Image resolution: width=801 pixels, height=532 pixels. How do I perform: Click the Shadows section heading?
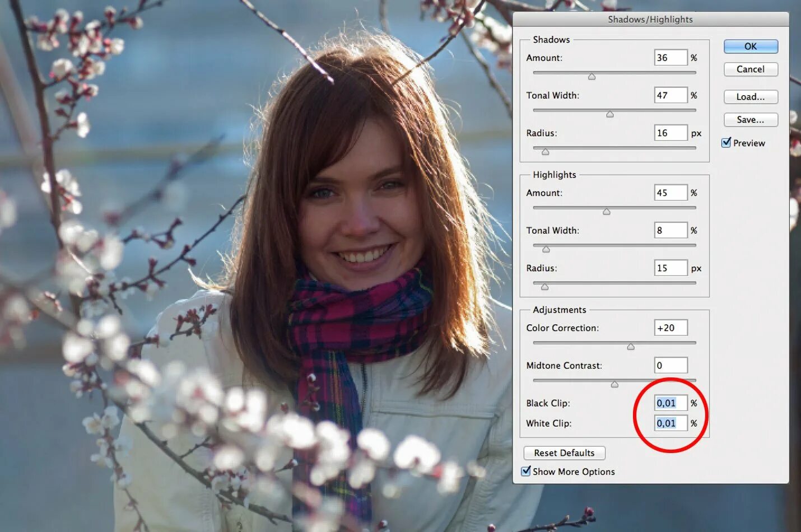[551, 40]
